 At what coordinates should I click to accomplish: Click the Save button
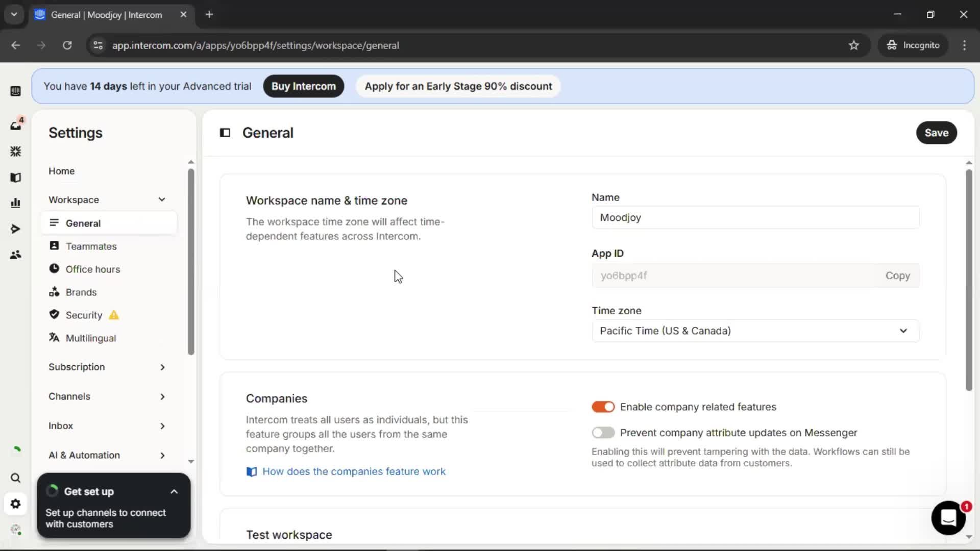coord(936,133)
